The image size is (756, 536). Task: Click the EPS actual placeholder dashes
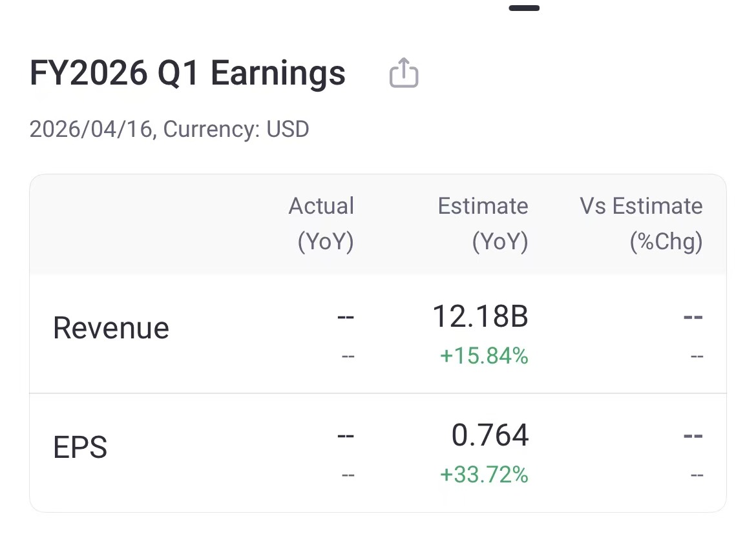pos(345,435)
